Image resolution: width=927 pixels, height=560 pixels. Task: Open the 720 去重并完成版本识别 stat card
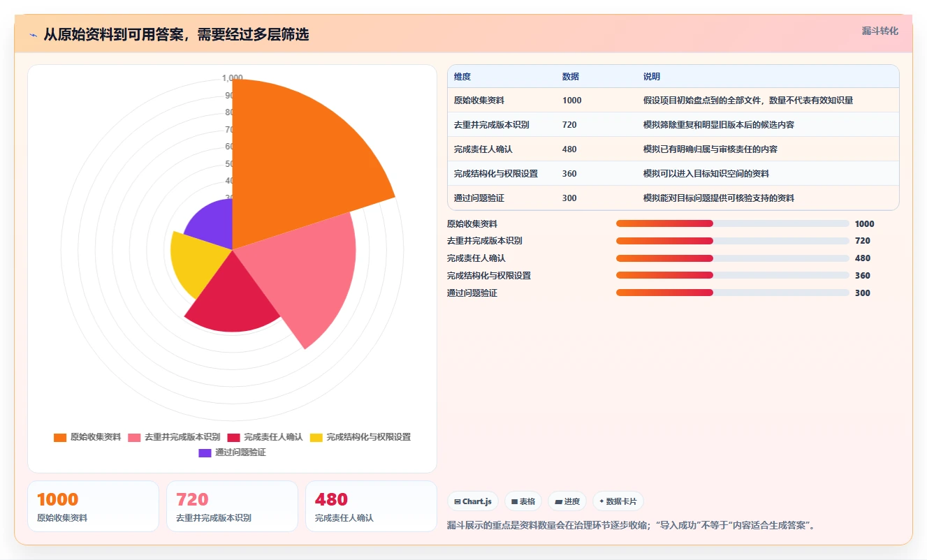(x=233, y=506)
